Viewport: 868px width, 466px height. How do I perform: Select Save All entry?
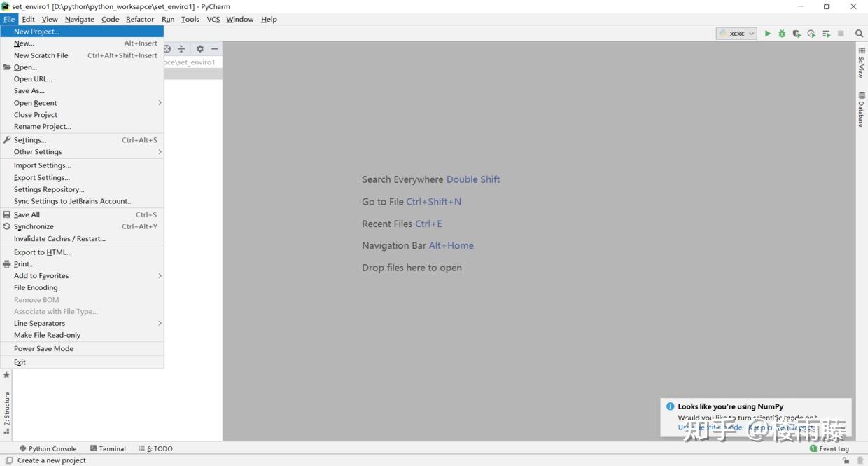(x=82, y=215)
